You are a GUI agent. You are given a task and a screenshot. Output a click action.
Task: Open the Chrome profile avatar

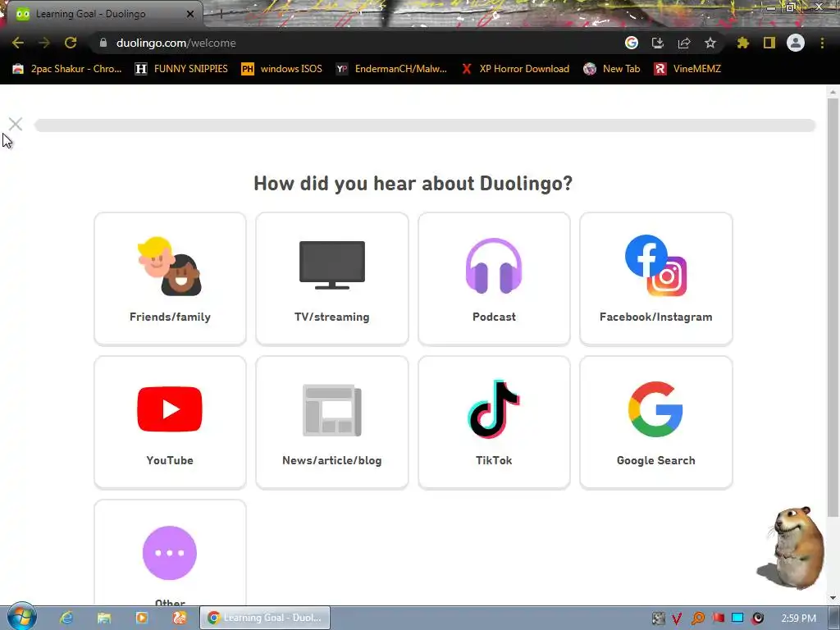tap(796, 43)
